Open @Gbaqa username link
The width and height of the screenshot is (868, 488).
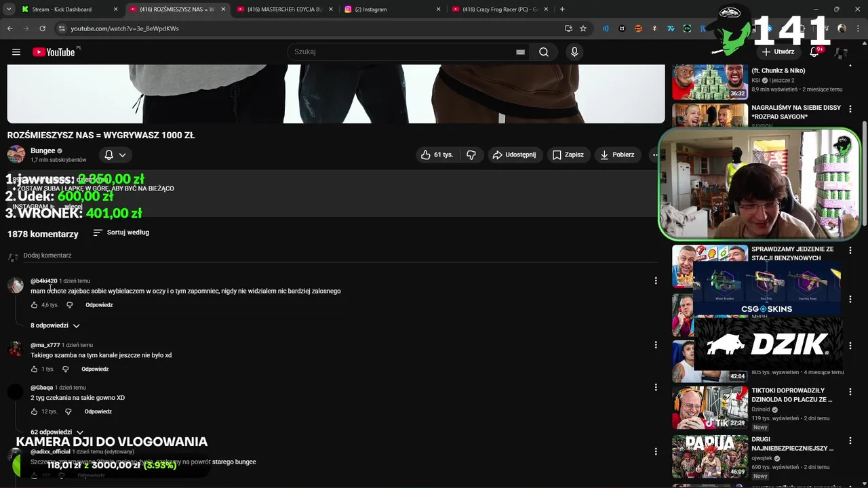click(x=41, y=388)
